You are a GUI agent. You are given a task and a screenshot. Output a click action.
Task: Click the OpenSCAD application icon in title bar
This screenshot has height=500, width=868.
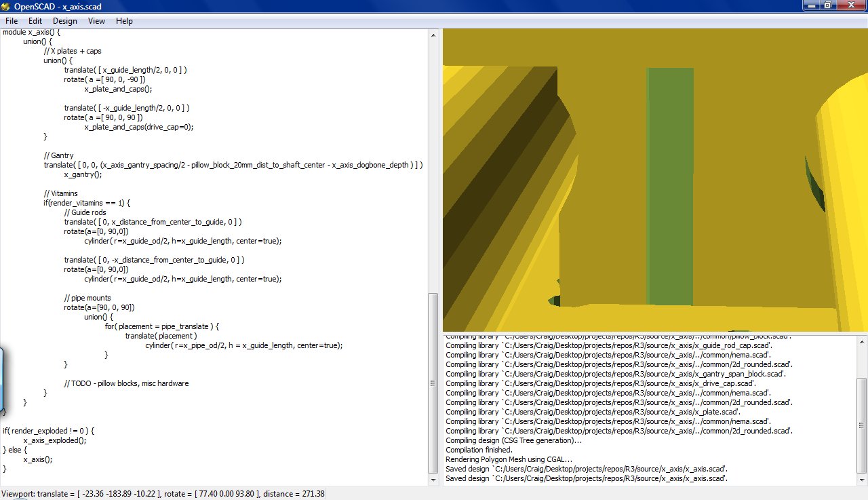[x=6, y=6]
